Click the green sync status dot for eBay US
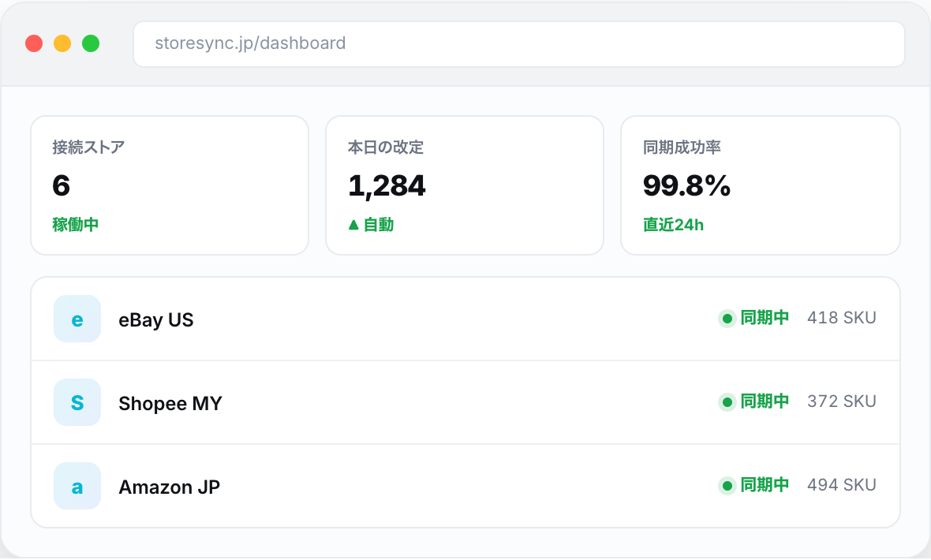The height and width of the screenshot is (560, 931). tap(727, 319)
